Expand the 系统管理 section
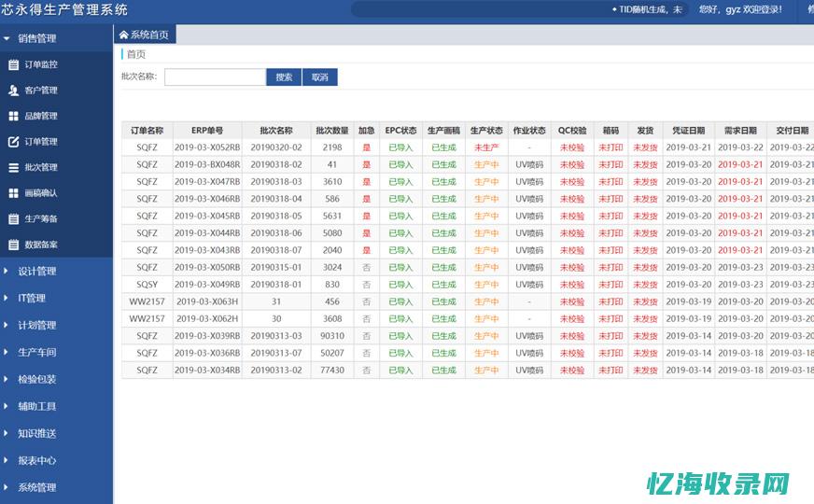This screenshot has width=814, height=504. coord(36,487)
